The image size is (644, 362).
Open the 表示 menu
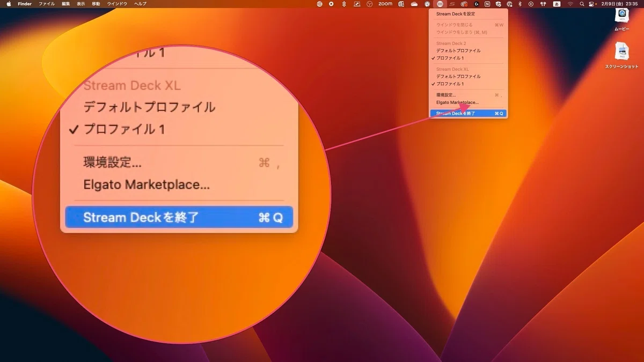tap(80, 4)
